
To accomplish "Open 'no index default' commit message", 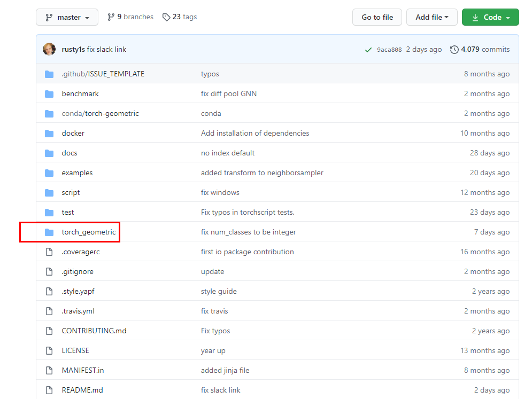I will (228, 153).
